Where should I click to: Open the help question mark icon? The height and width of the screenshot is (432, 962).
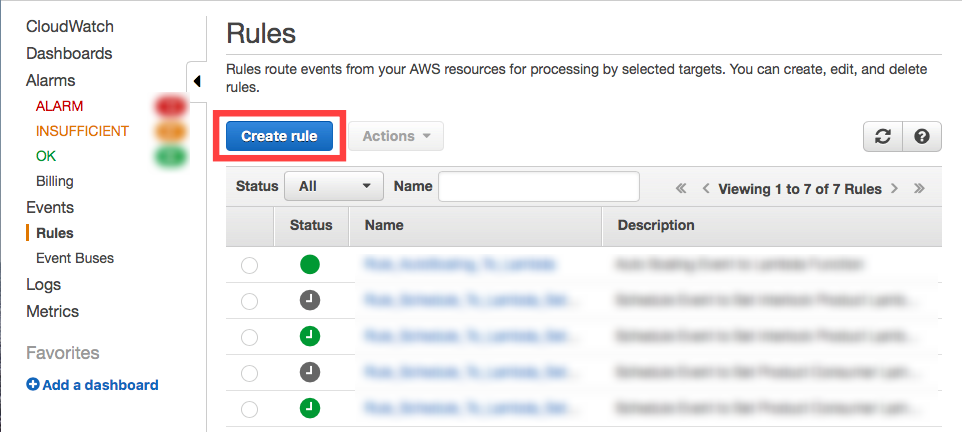pos(922,137)
